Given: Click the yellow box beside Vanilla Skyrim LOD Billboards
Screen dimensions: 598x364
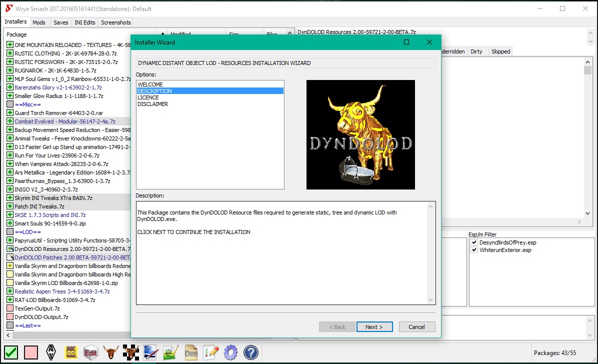Looking at the screenshot, I should 10,282.
